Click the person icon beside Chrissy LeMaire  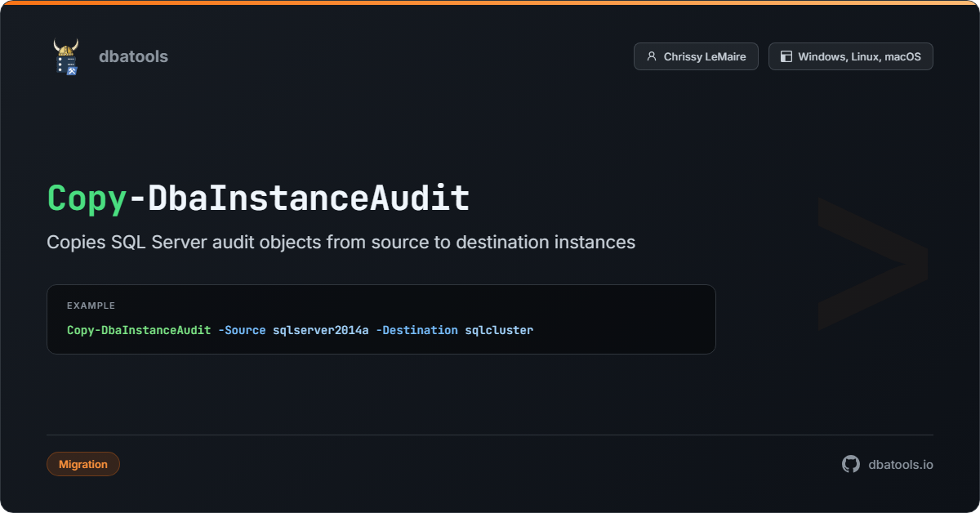pyautogui.click(x=651, y=56)
